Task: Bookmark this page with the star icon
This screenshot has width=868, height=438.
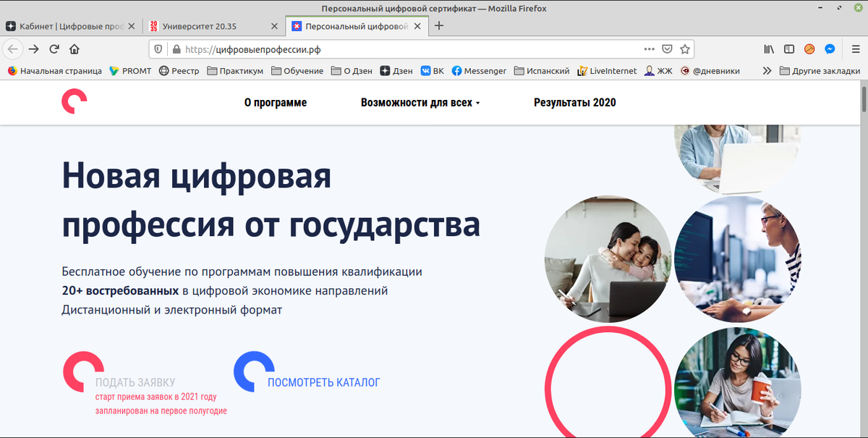Action: (x=684, y=49)
